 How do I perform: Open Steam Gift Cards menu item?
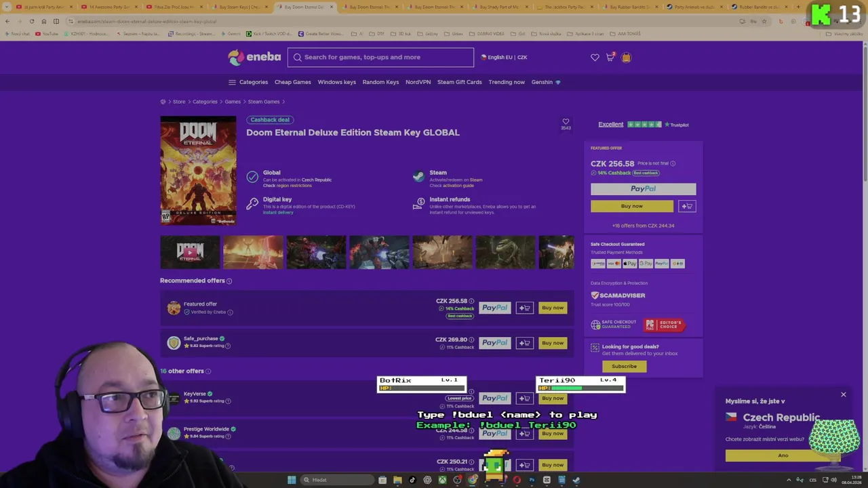point(460,82)
